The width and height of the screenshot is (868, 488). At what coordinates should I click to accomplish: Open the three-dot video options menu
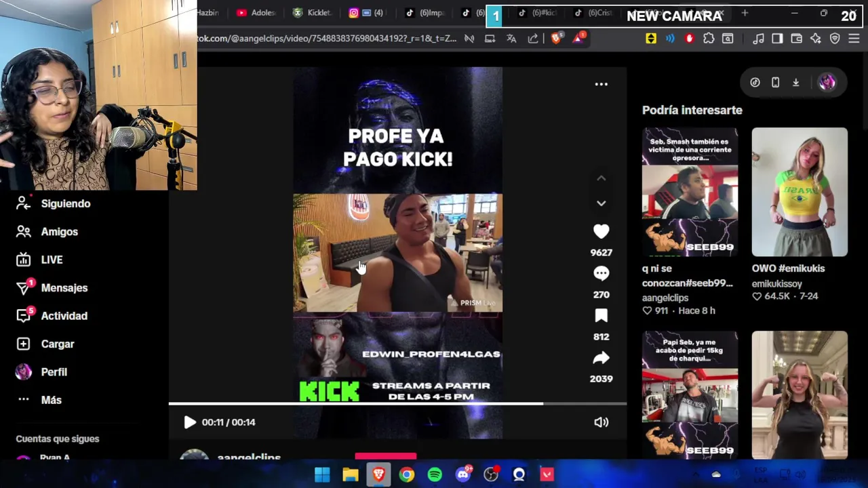[601, 84]
